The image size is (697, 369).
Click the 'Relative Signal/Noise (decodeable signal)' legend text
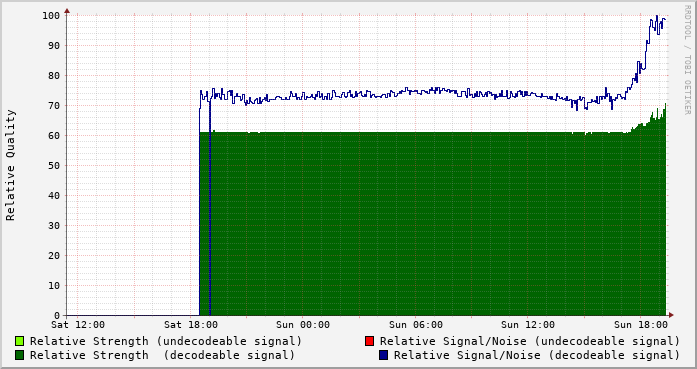click(537, 356)
